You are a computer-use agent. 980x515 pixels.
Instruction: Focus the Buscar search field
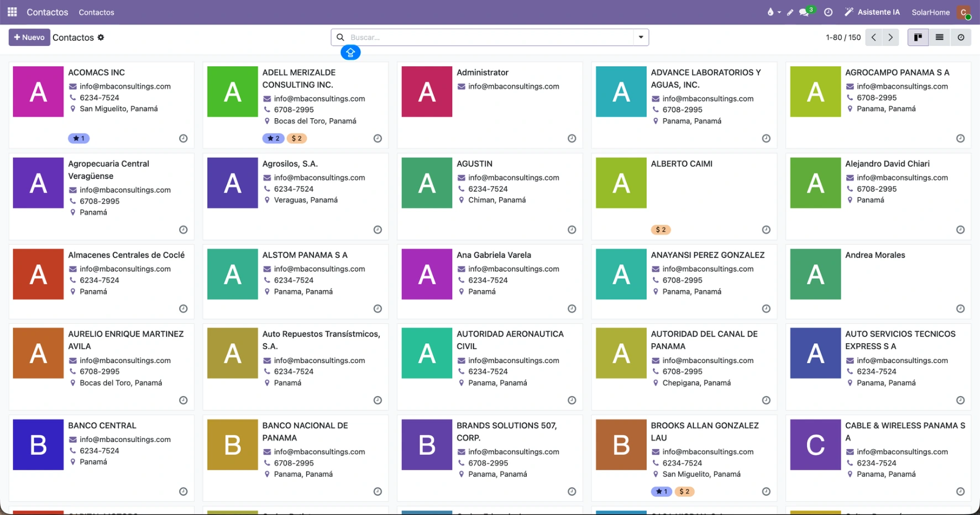(490, 37)
